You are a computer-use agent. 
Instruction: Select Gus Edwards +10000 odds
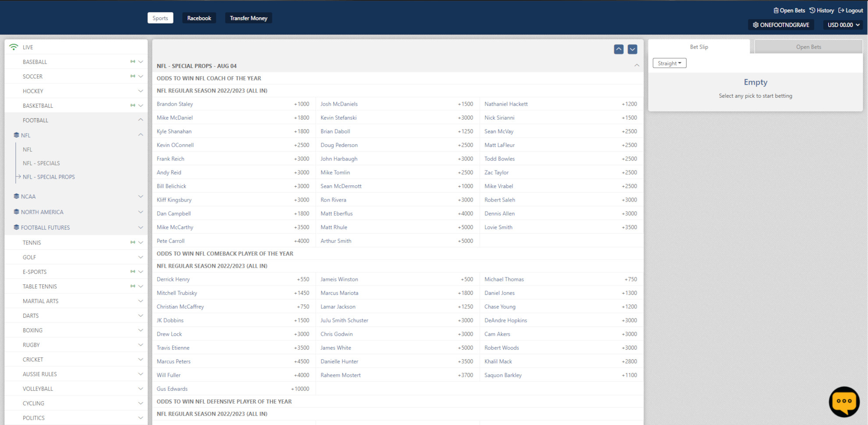pyautogui.click(x=233, y=389)
